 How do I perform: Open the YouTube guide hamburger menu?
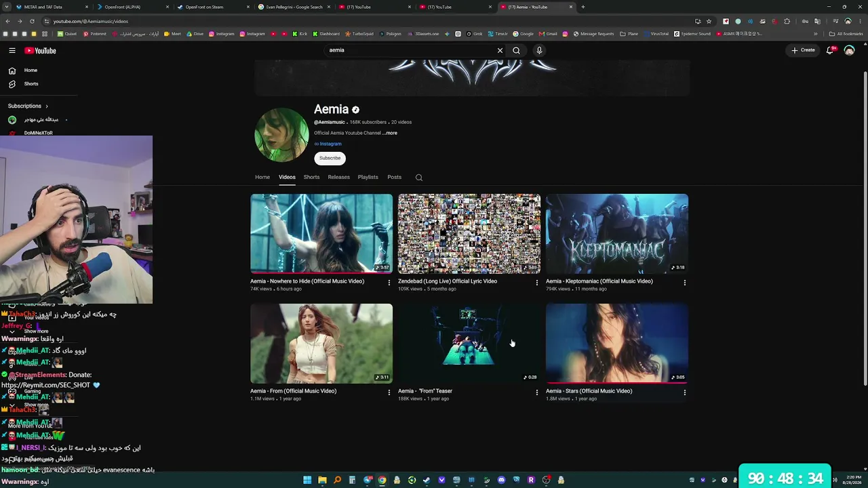(12, 50)
